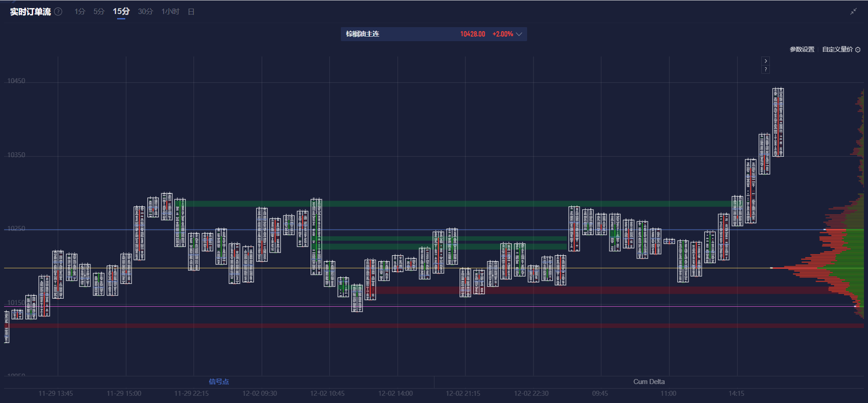868x403 pixels.
Task: Click the circle icon after 自定义量价
Action: point(858,50)
